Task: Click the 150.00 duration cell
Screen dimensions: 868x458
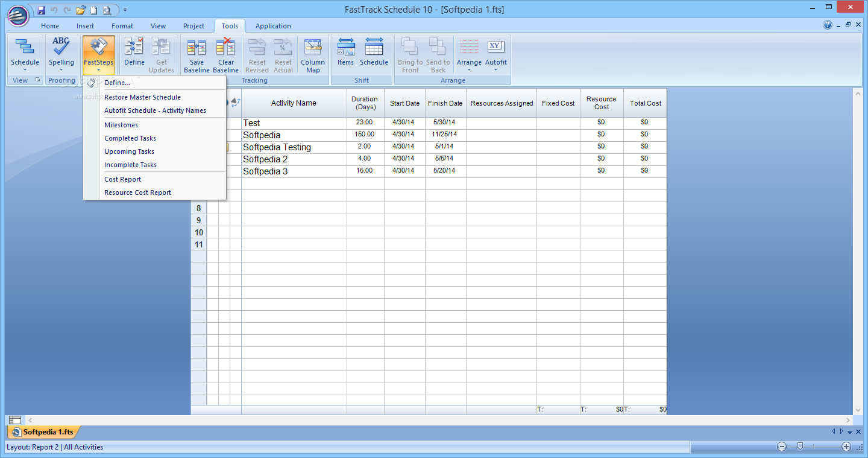Action: pyautogui.click(x=365, y=135)
